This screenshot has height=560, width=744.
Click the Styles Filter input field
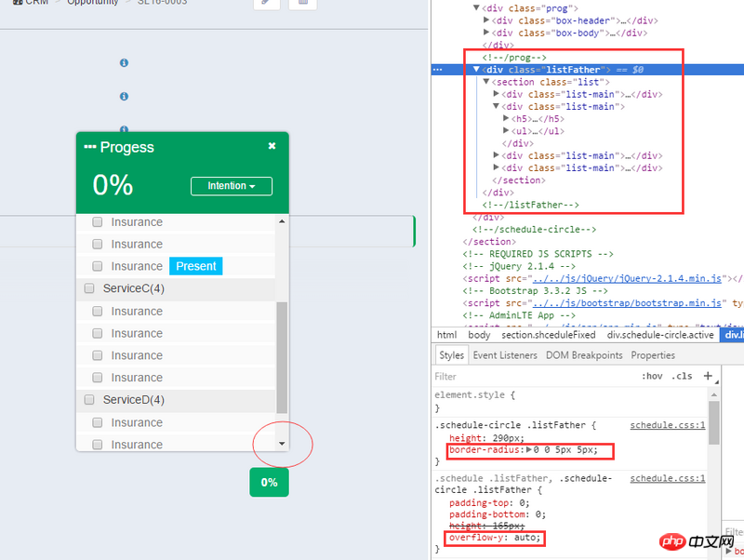[x=536, y=377]
